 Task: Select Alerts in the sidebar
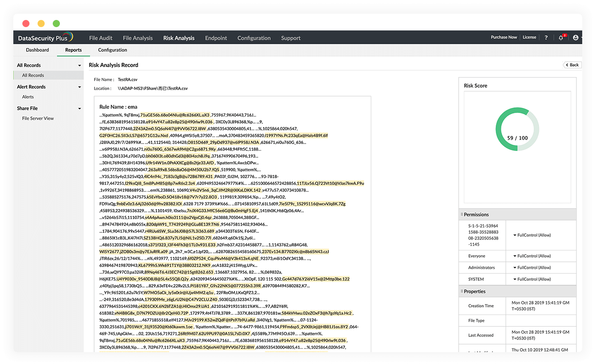click(28, 97)
